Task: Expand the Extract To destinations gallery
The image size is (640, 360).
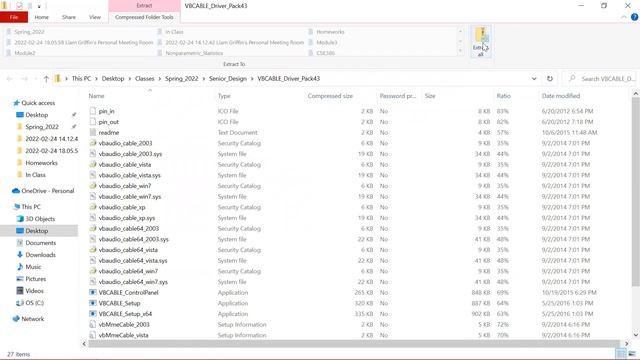Action: 461,51
